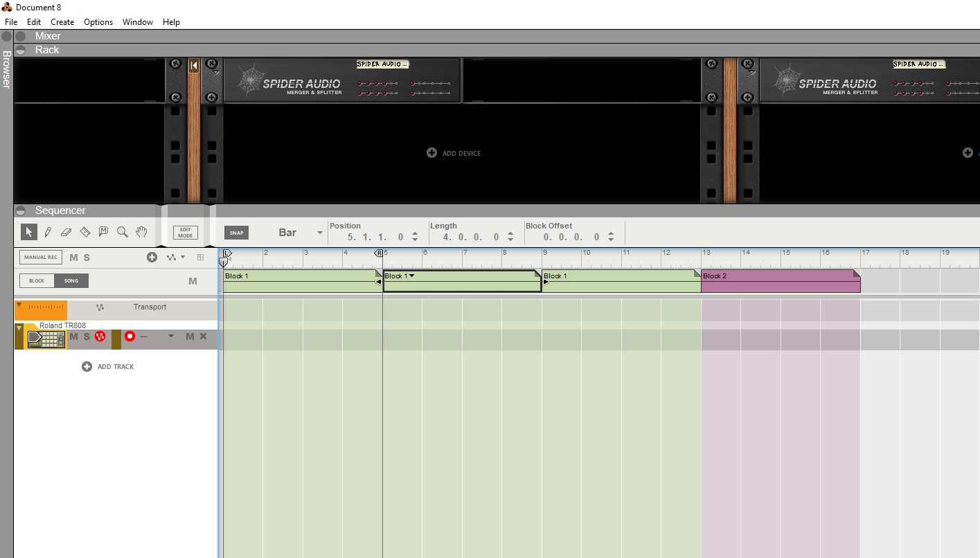Image resolution: width=980 pixels, height=558 pixels.
Task: Open the track automation dropdown arrow
Action: 183,258
